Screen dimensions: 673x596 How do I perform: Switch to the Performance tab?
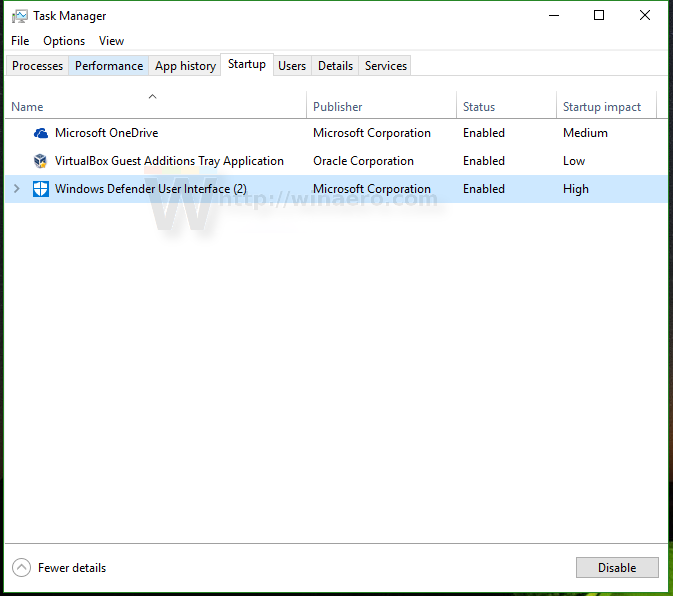tap(109, 66)
